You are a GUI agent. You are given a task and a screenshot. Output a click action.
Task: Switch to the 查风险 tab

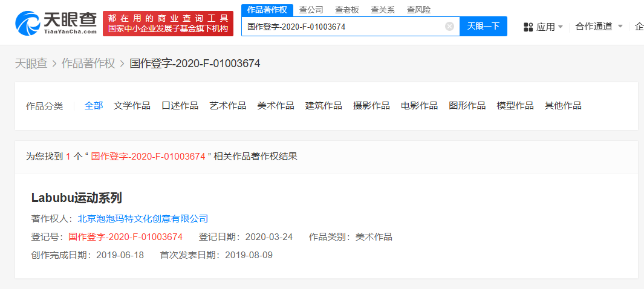coord(418,10)
